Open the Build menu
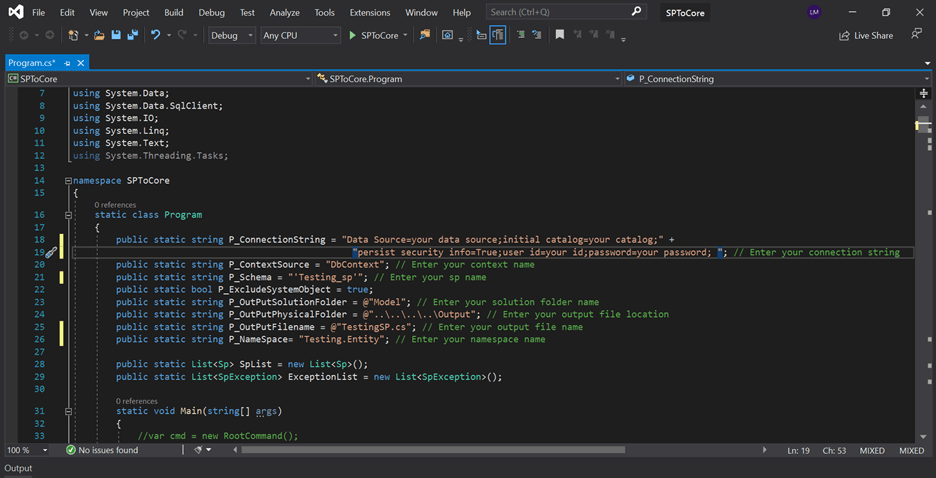 pyautogui.click(x=174, y=13)
